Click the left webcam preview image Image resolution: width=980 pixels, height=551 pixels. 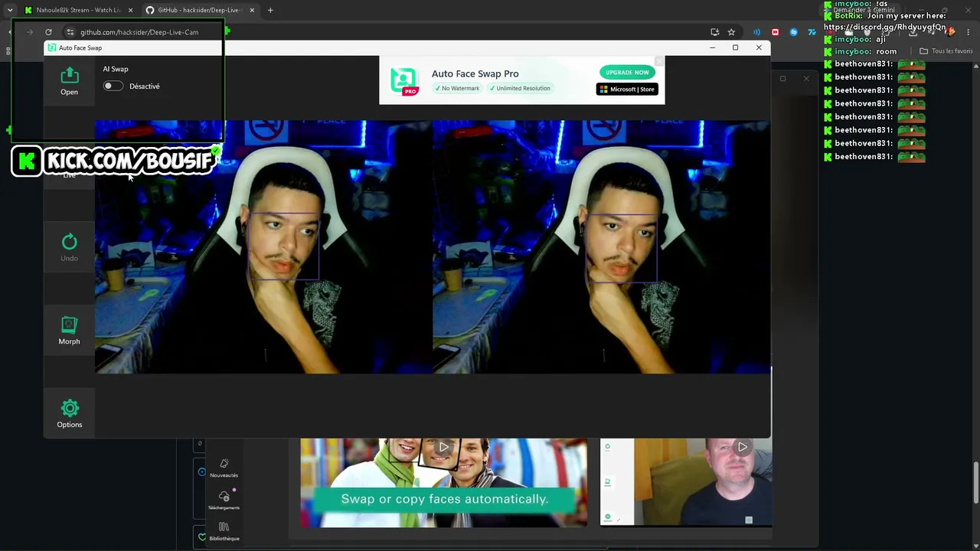click(x=263, y=246)
